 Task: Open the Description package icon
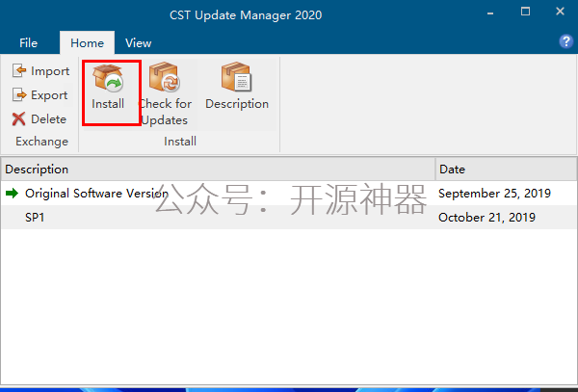tap(237, 77)
